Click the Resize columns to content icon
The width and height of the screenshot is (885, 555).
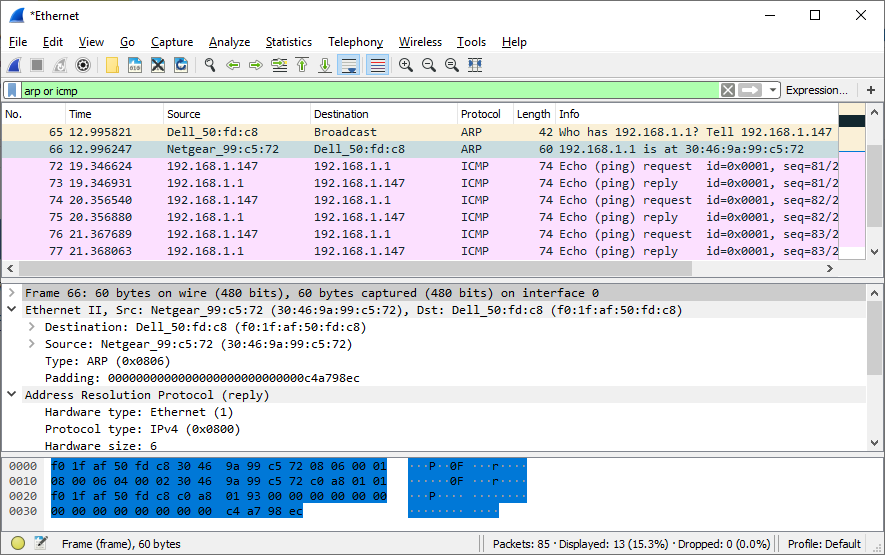click(475, 65)
